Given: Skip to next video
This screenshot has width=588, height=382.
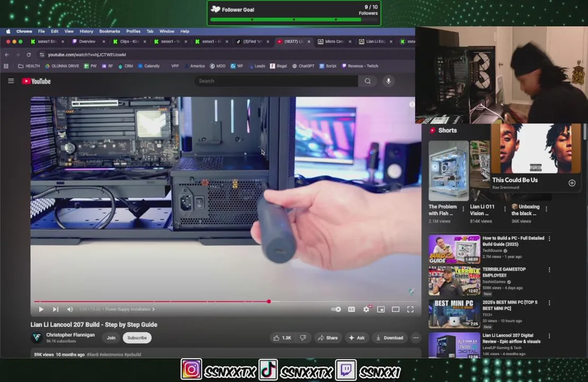Looking at the screenshot, I should pyautogui.click(x=56, y=309).
